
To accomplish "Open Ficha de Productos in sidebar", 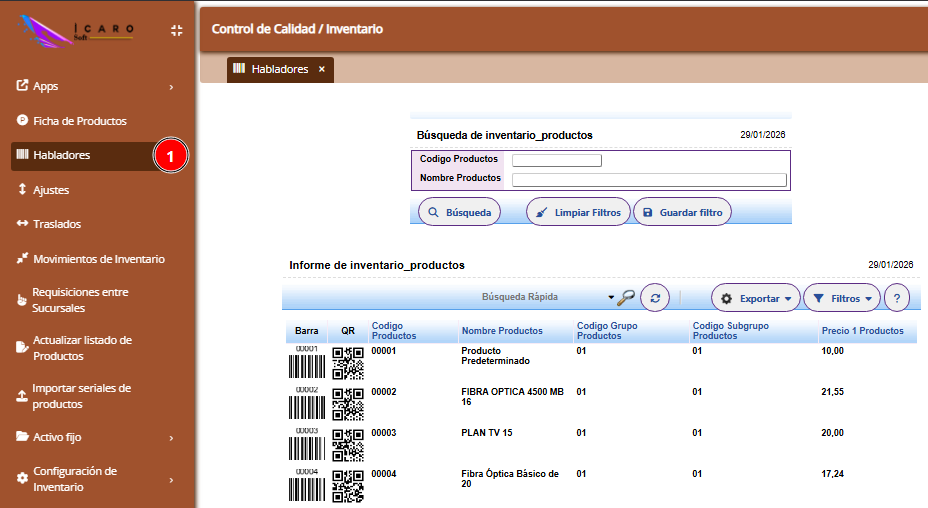I will pyautogui.click(x=79, y=121).
